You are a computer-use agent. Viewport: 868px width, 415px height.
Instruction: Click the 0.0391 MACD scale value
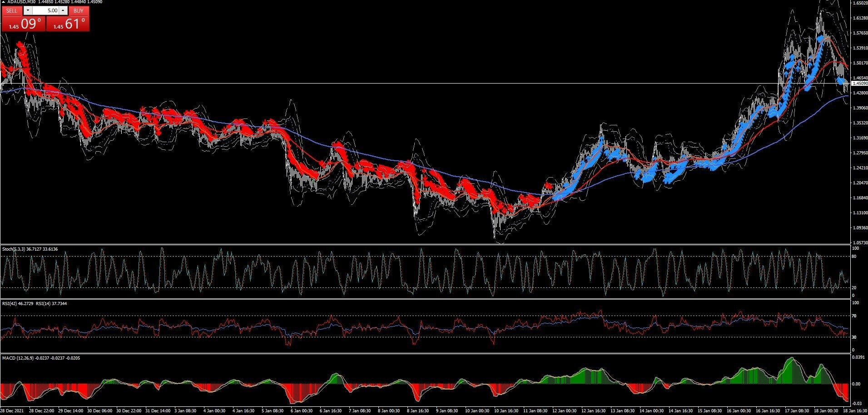coord(858,357)
